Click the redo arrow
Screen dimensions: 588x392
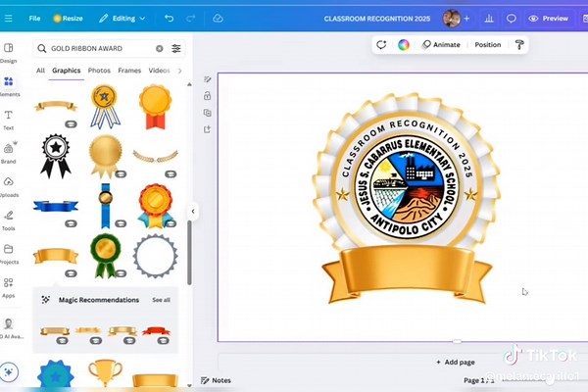(190, 18)
